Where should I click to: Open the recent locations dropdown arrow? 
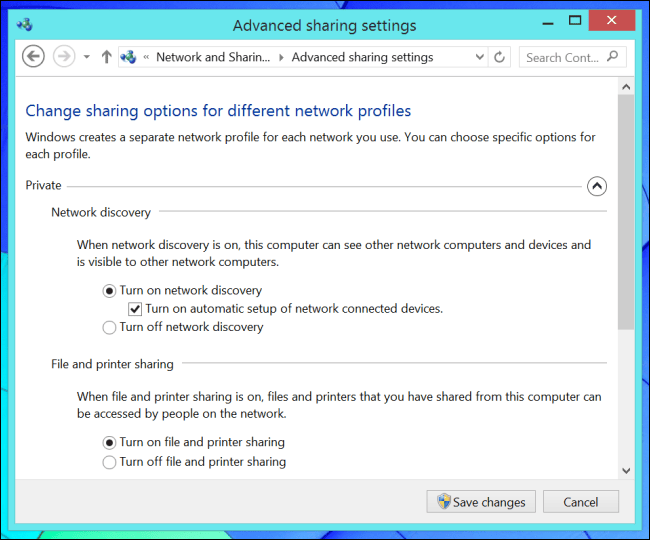coord(87,57)
